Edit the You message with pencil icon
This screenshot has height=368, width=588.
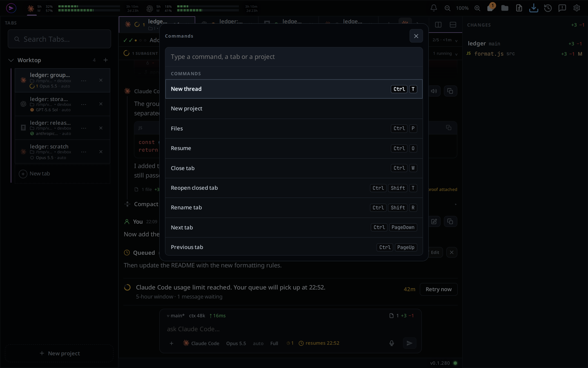(434, 221)
